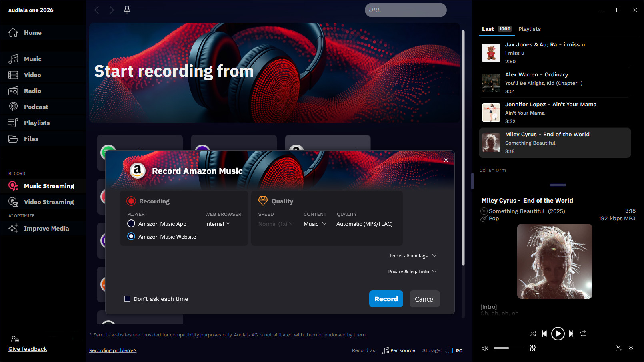The height and width of the screenshot is (362, 644).
Task: Open the Music section icon
Action: [13, 59]
